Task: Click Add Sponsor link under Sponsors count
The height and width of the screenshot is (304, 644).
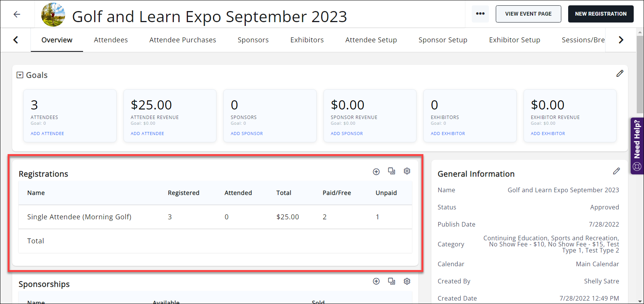Action: click(x=247, y=134)
